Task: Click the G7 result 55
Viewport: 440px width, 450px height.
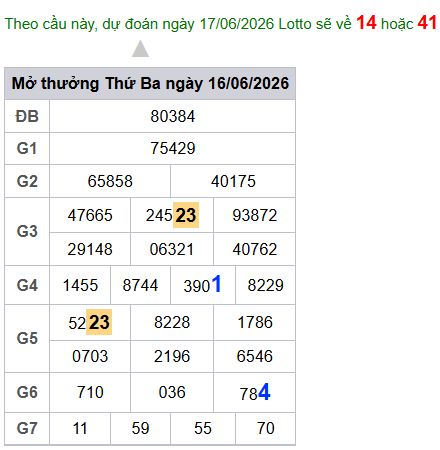Action: [x=203, y=428]
